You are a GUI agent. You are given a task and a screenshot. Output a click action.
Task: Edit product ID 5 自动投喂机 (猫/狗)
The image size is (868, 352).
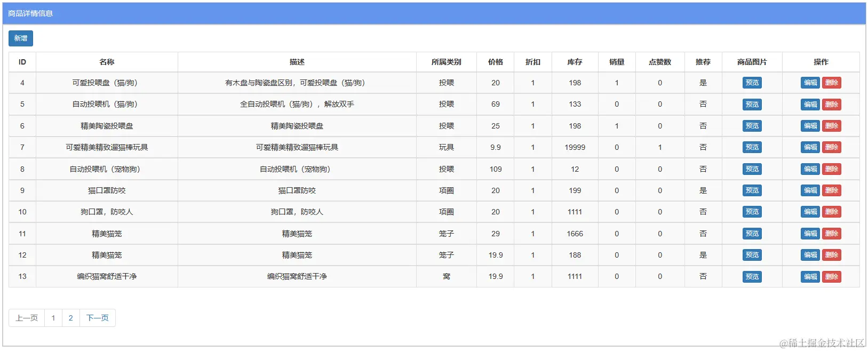(810, 105)
